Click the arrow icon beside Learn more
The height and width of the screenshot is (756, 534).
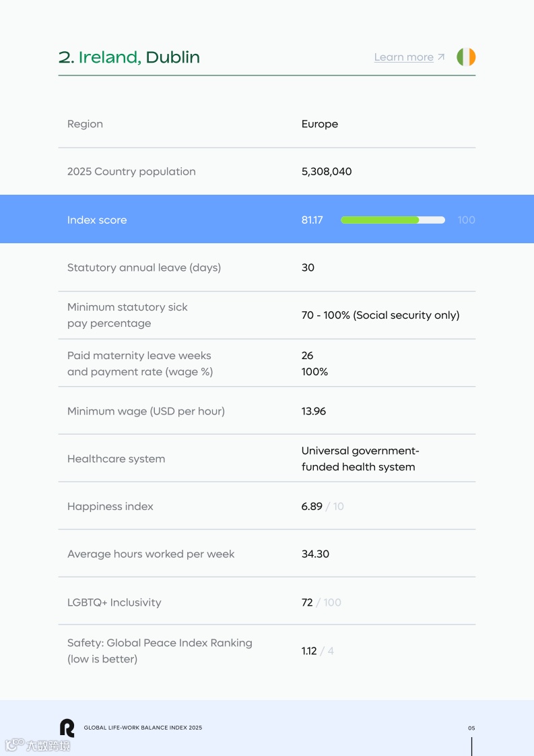pyautogui.click(x=441, y=57)
